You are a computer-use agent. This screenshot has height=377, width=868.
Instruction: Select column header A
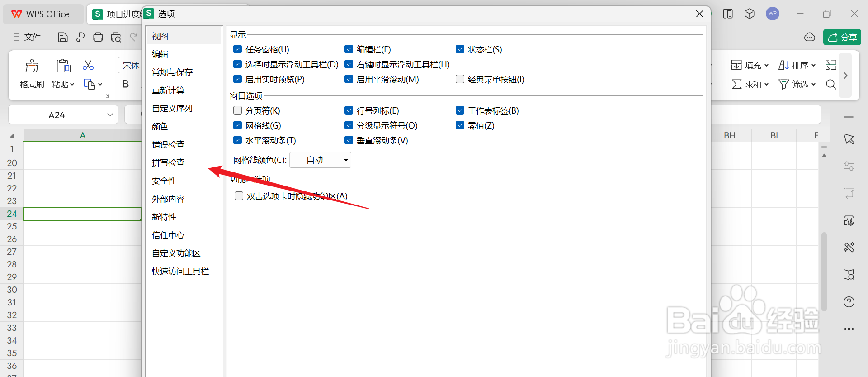pyautogui.click(x=82, y=135)
